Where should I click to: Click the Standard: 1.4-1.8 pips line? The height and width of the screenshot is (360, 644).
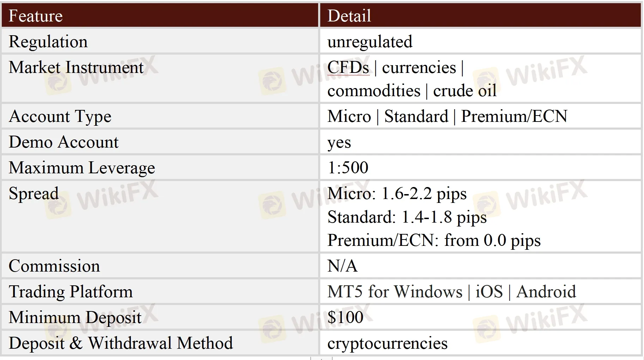coord(407,217)
